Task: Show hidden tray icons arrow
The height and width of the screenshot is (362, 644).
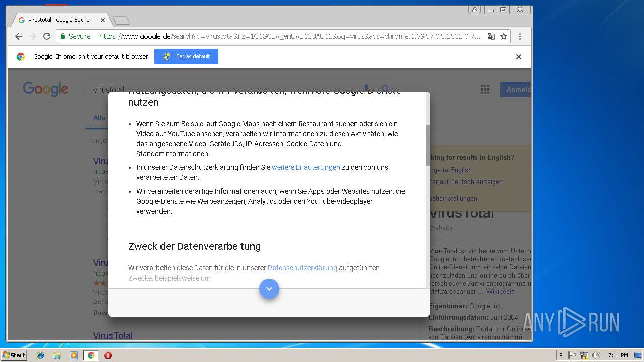Action: tap(561, 355)
